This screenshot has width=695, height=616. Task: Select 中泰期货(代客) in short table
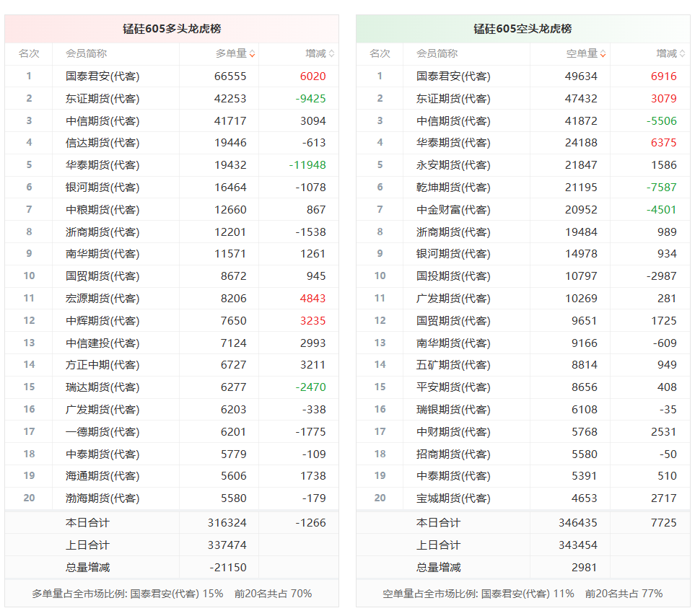pos(453,476)
